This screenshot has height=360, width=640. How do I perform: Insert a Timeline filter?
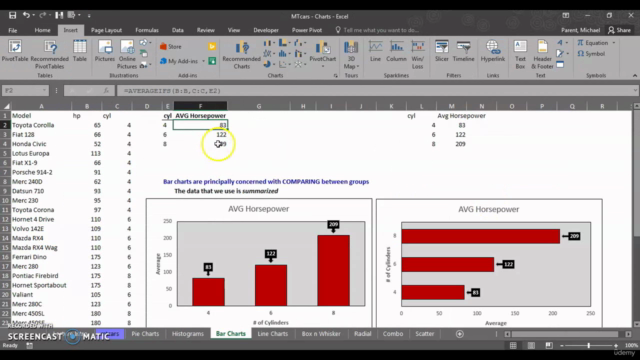[x=464, y=51]
